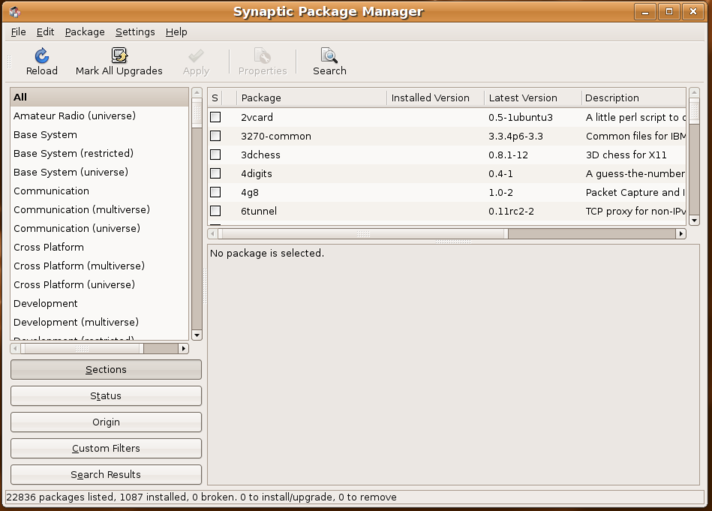Sort by Latest Version column header
Screen dimensions: 712x511
[x=532, y=98]
